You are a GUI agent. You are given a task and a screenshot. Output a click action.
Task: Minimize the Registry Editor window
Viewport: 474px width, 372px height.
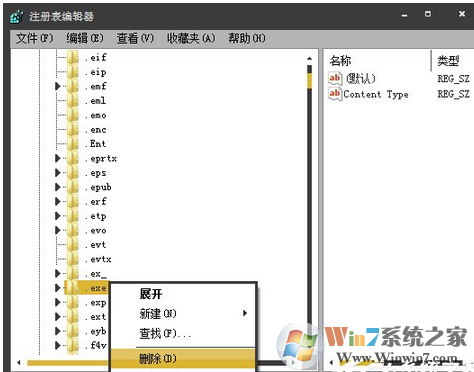click(404, 15)
